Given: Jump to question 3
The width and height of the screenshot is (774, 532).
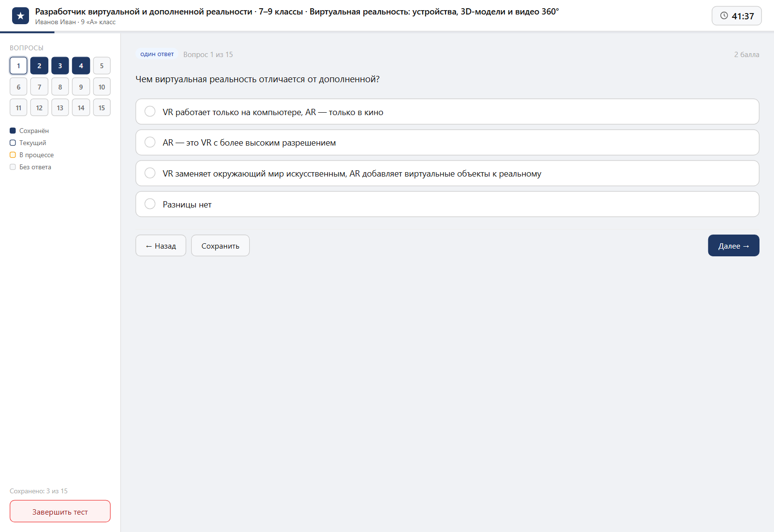Looking at the screenshot, I should [x=60, y=66].
